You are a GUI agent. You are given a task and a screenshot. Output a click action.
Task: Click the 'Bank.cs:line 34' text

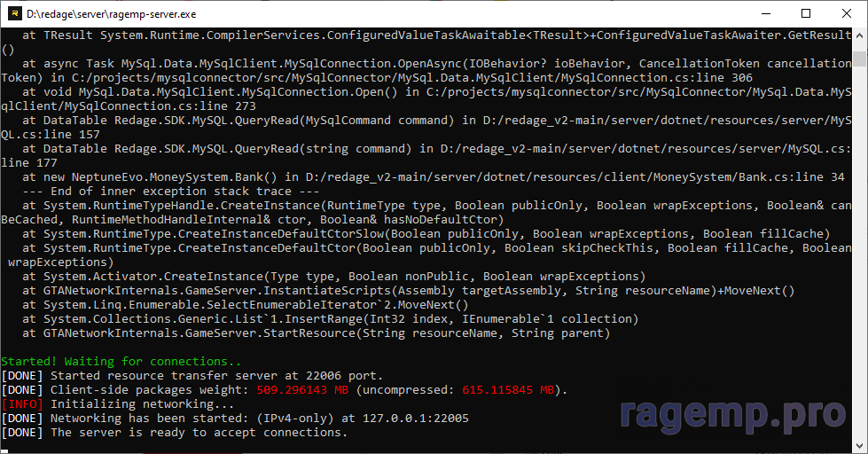(792, 177)
